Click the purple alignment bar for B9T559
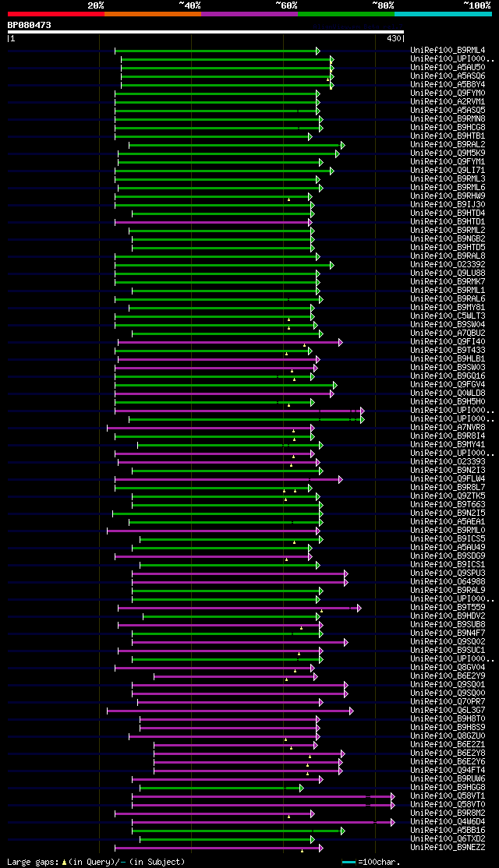The width and height of the screenshot is (499, 868). click(239, 609)
